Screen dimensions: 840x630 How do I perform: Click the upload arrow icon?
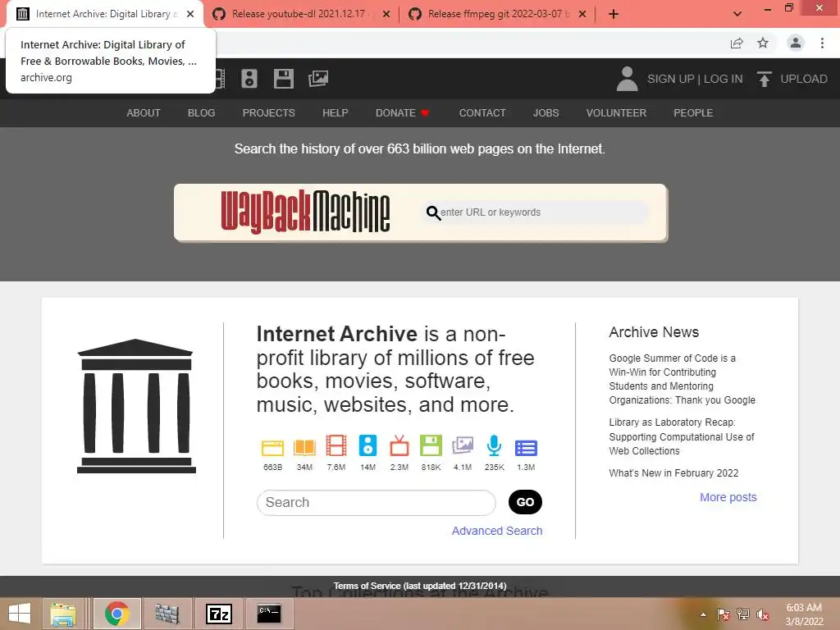765,79
